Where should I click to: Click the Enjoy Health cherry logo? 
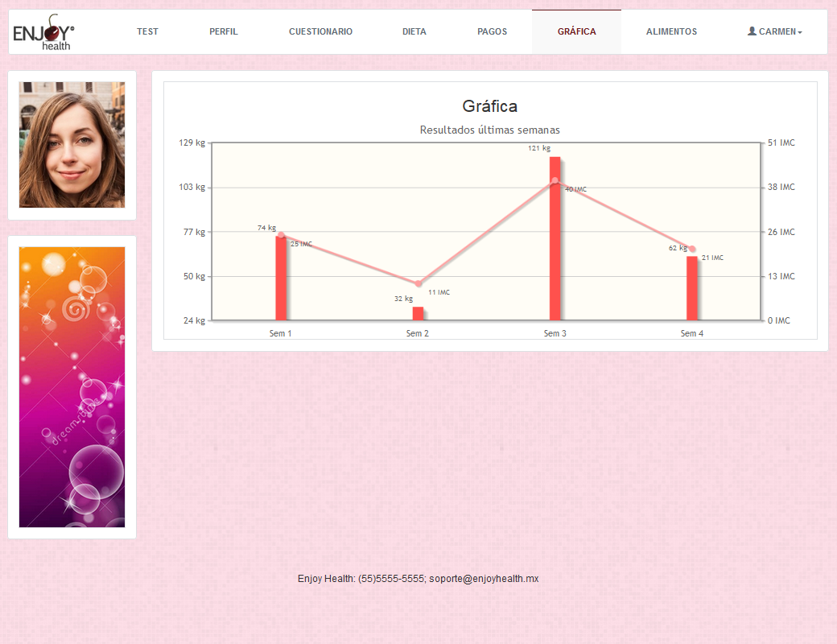44,32
